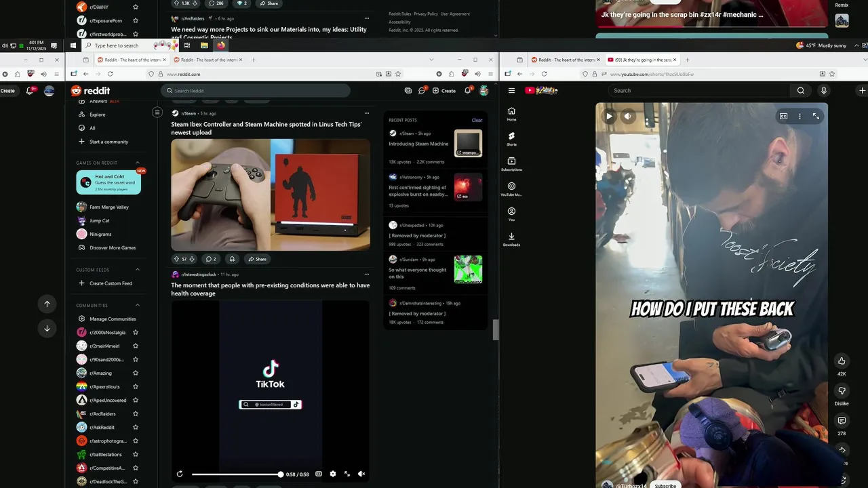
Task: Open comments on Steam Ibex Controller post
Action: 211,259
